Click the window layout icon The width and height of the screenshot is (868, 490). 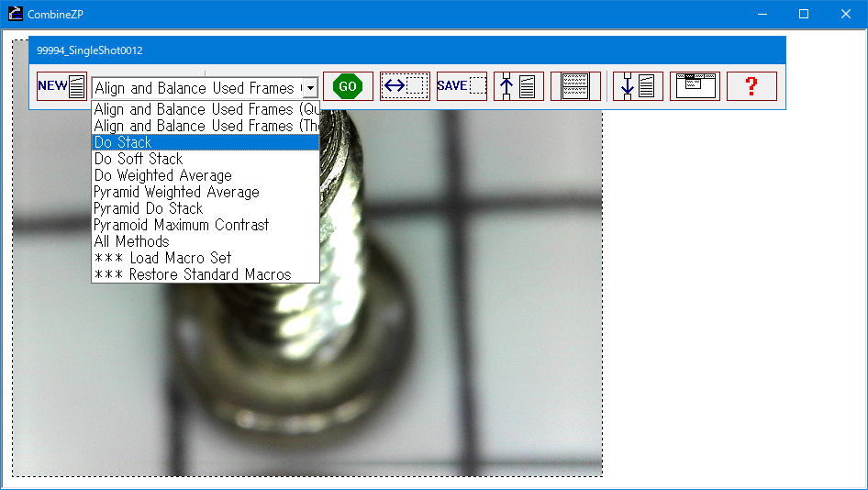(696, 86)
